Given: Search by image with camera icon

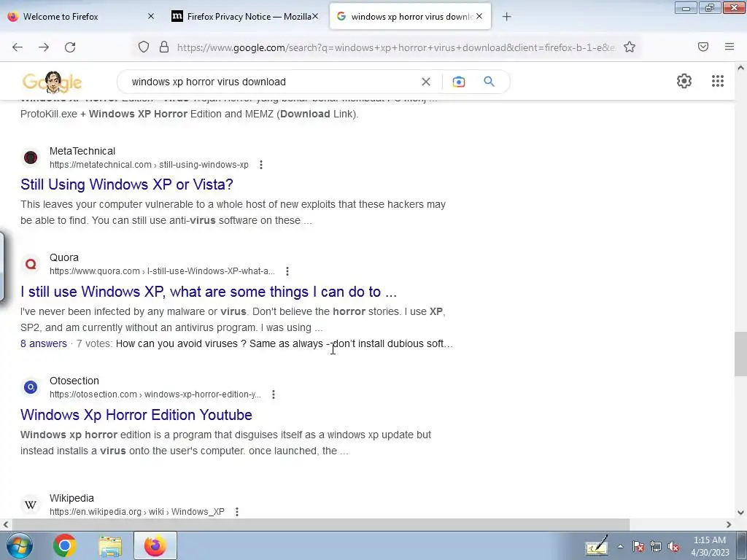Looking at the screenshot, I should [x=458, y=82].
